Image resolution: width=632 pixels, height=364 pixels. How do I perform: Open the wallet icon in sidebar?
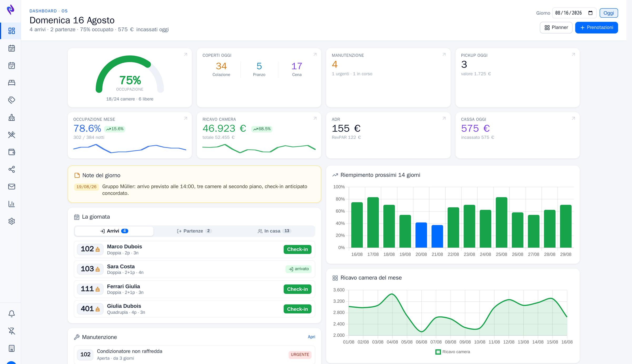click(12, 152)
